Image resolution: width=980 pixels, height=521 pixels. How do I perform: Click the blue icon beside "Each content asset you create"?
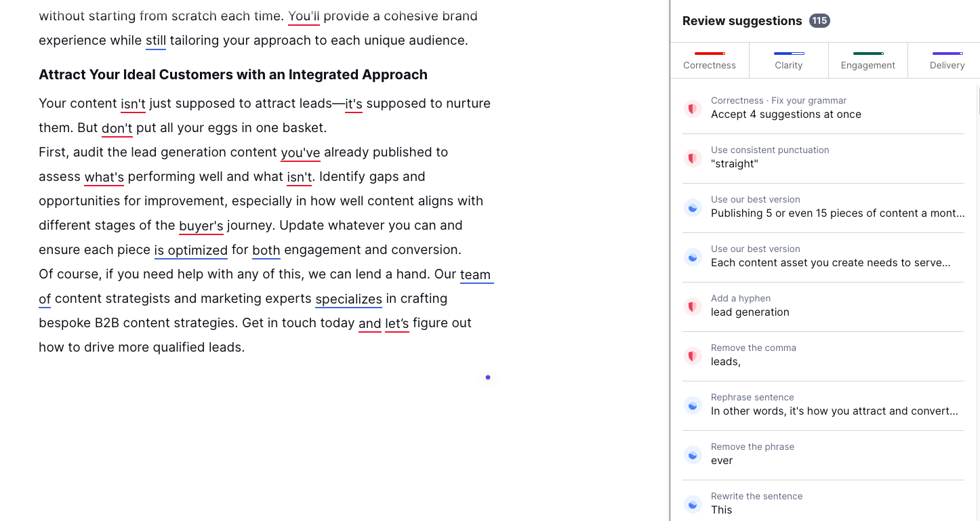click(692, 257)
